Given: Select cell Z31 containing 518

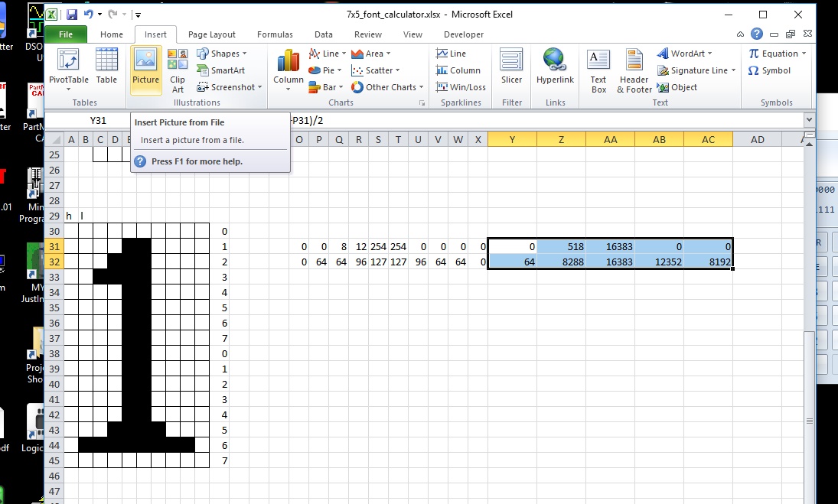Looking at the screenshot, I should [x=561, y=247].
